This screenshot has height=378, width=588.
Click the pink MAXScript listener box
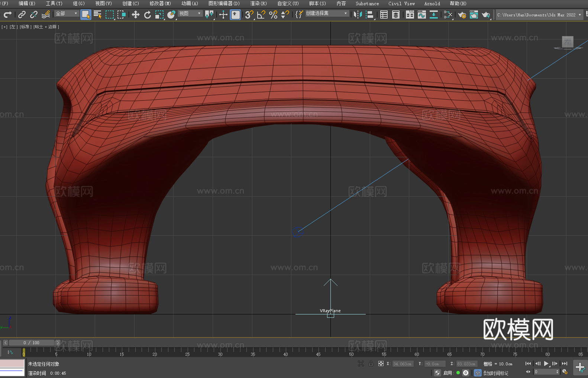(12, 364)
